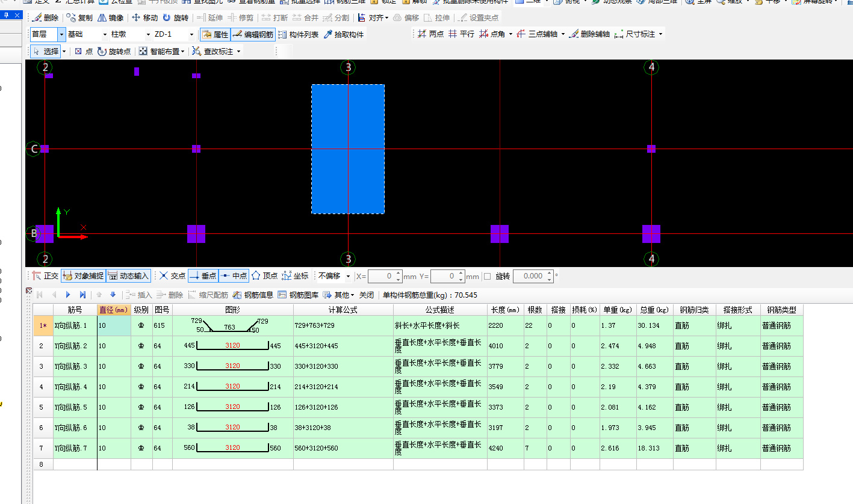The width and height of the screenshot is (853, 504).
Task: Click in the Y offset input field
Action: (x=444, y=276)
